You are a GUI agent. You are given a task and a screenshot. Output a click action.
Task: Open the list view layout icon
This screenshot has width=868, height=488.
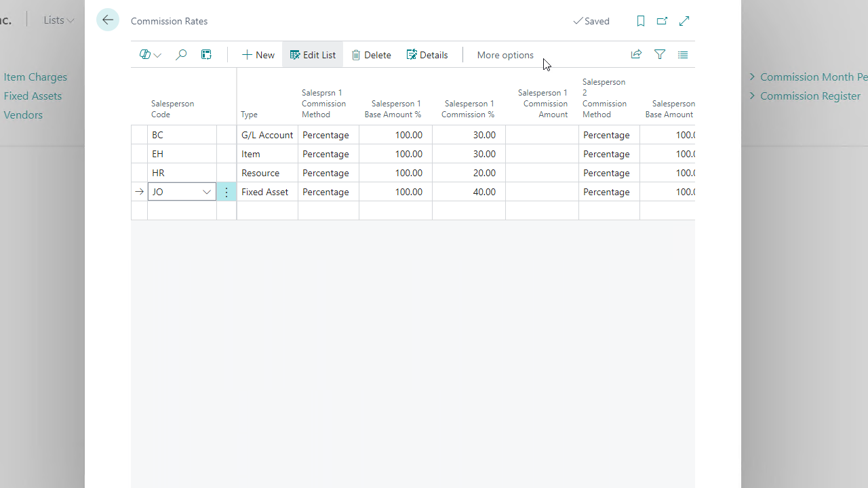[683, 55]
